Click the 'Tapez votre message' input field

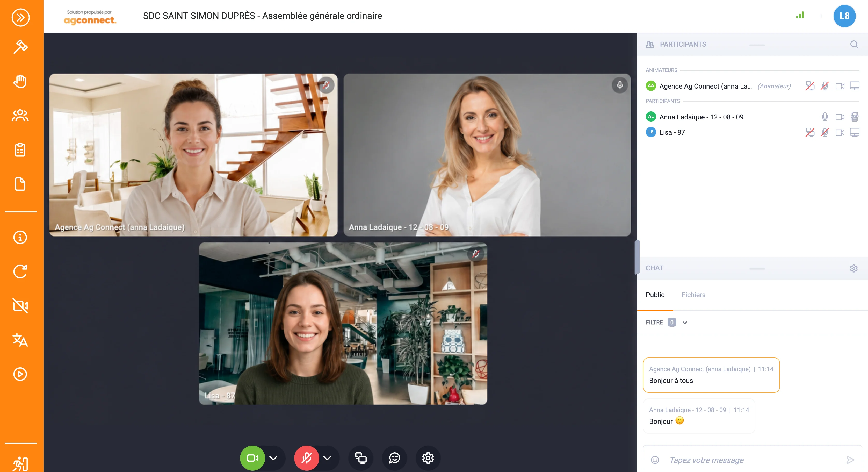click(752, 460)
